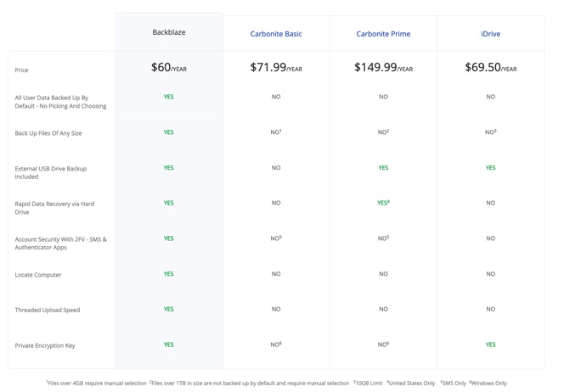Click Carbonite Prime YES for External USB Backup
The height and width of the screenshot is (392, 564).
tap(383, 168)
